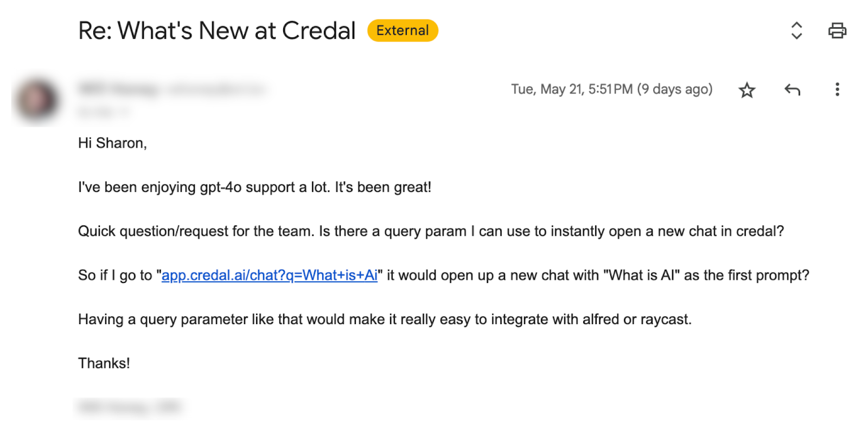Open the app.credal.ai/chat link
This screenshot has width=868, height=427.
270,275
